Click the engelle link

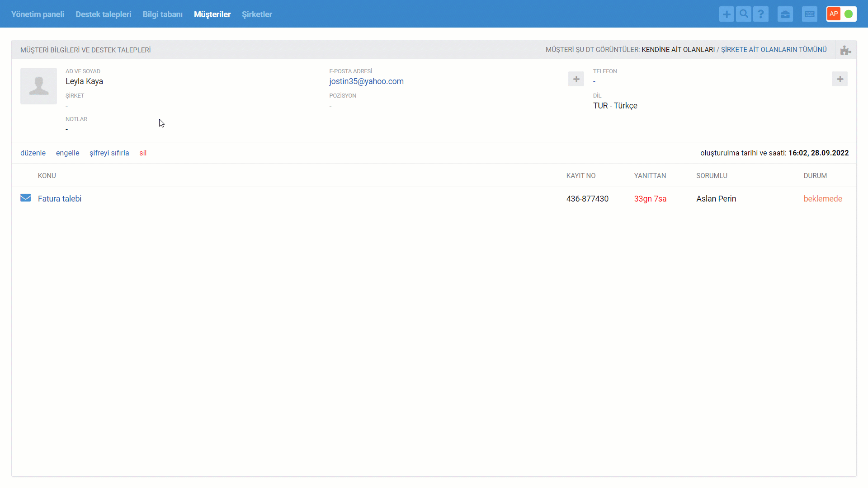[67, 153]
